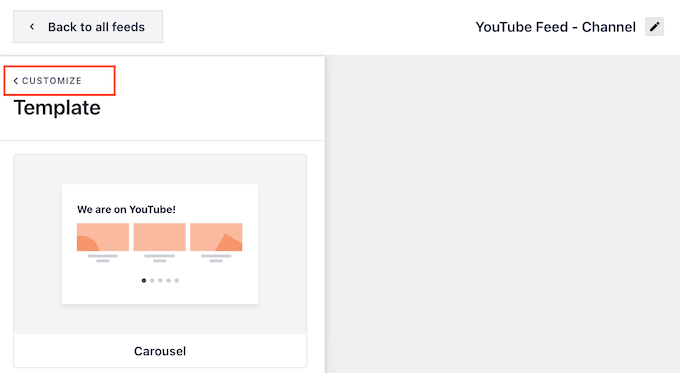Click the pencil edit icon beside feed name

654,27
